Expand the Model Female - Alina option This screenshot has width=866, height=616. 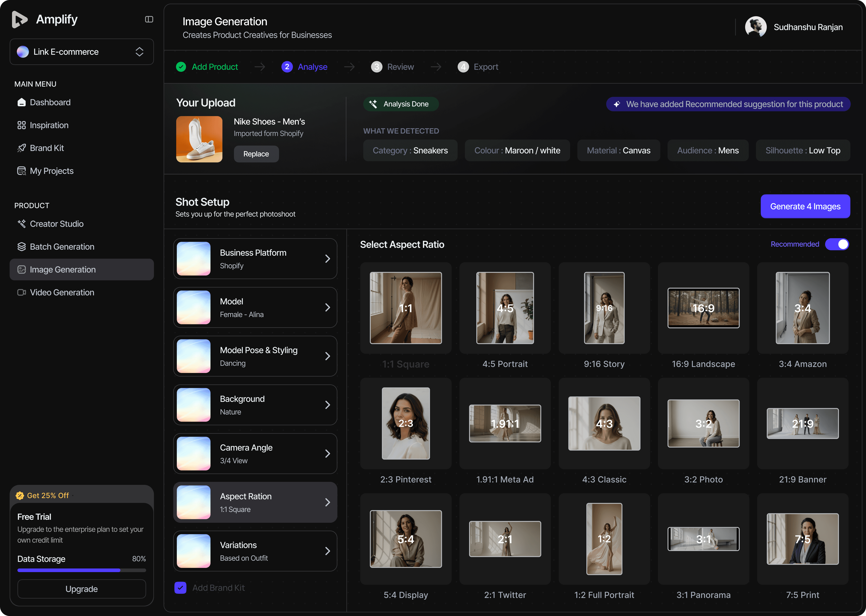255,307
